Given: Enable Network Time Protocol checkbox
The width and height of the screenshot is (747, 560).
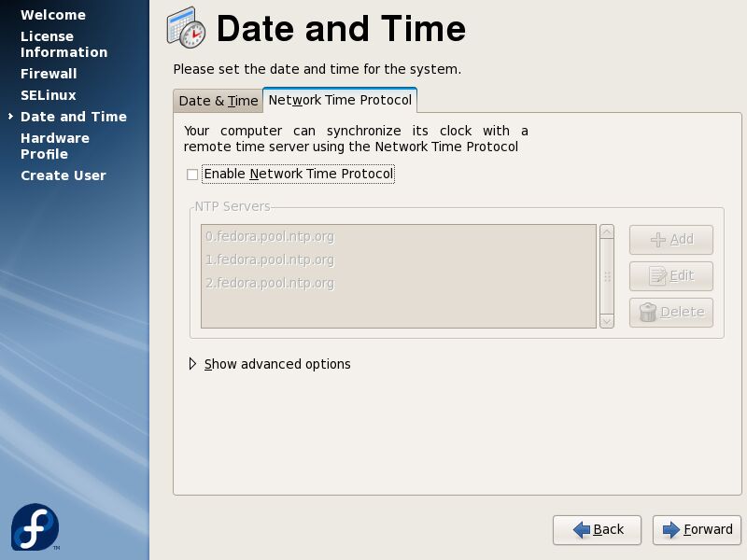Looking at the screenshot, I should (192, 175).
